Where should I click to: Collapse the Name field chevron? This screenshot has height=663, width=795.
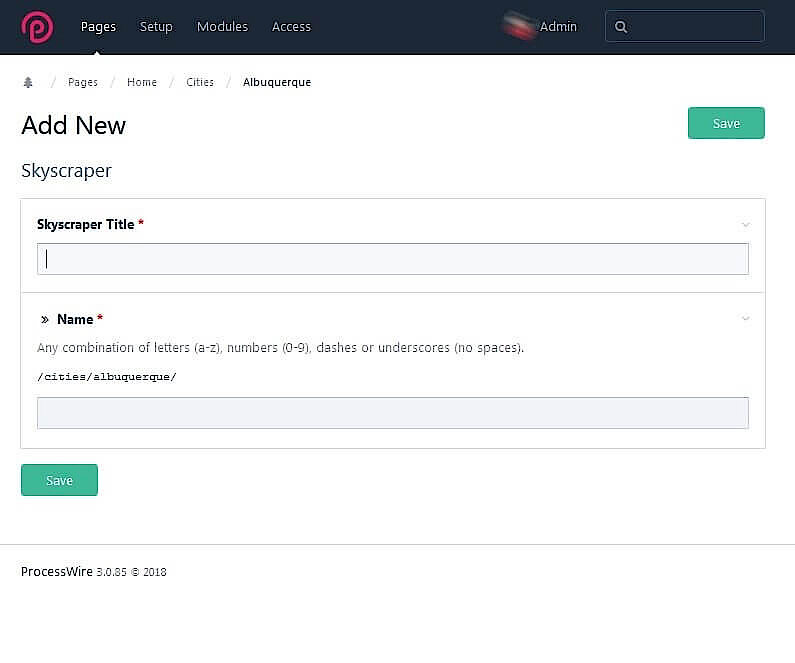[x=745, y=319]
